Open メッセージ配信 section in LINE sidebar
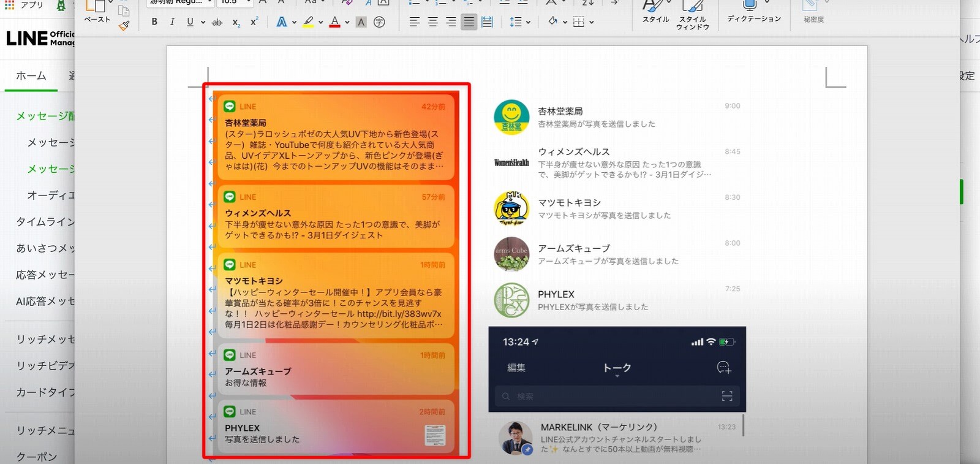 click(x=45, y=116)
